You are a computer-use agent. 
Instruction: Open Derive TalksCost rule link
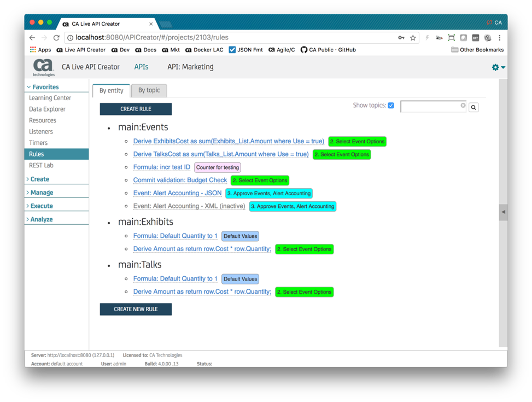[x=221, y=154]
